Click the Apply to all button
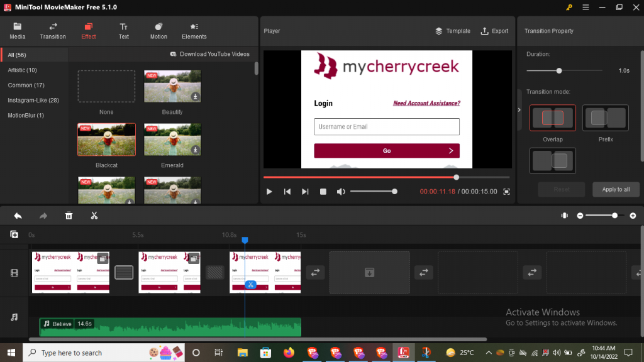644x362 pixels. (616, 190)
